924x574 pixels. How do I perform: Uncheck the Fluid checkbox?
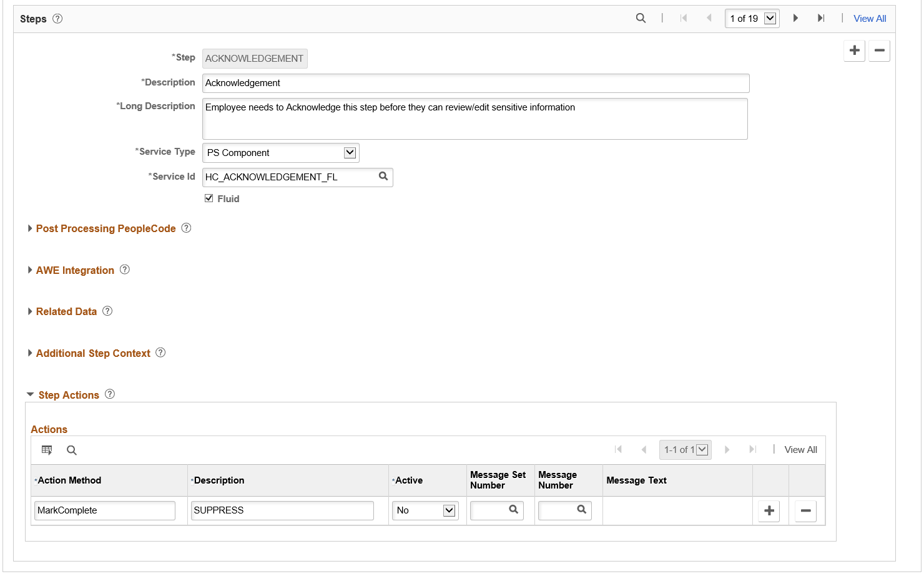tap(209, 198)
